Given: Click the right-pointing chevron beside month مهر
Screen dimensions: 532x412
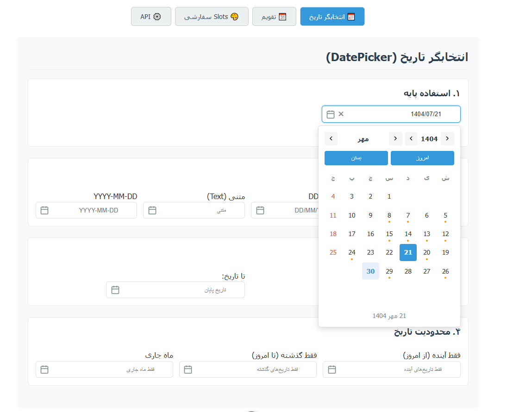Looking at the screenshot, I should tap(395, 139).
